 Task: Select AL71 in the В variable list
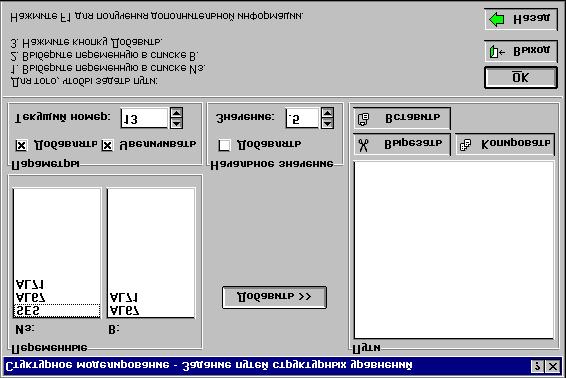pos(151,298)
